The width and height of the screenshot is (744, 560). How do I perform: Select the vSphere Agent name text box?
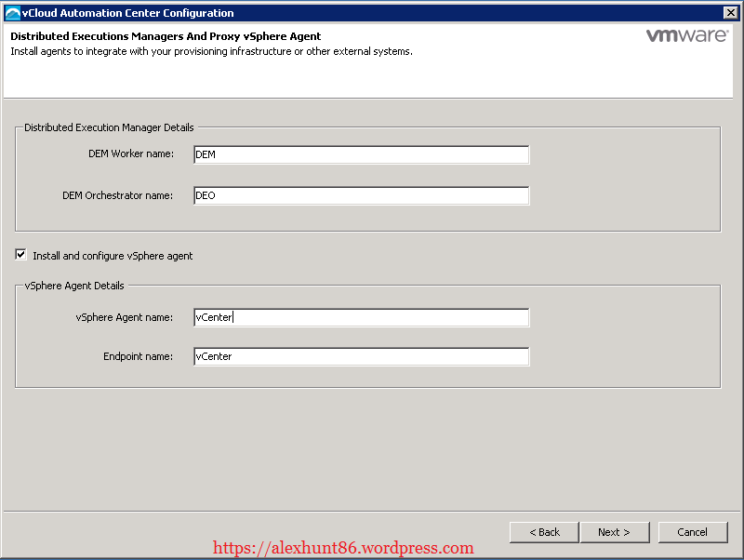pyautogui.click(x=361, y=317)
